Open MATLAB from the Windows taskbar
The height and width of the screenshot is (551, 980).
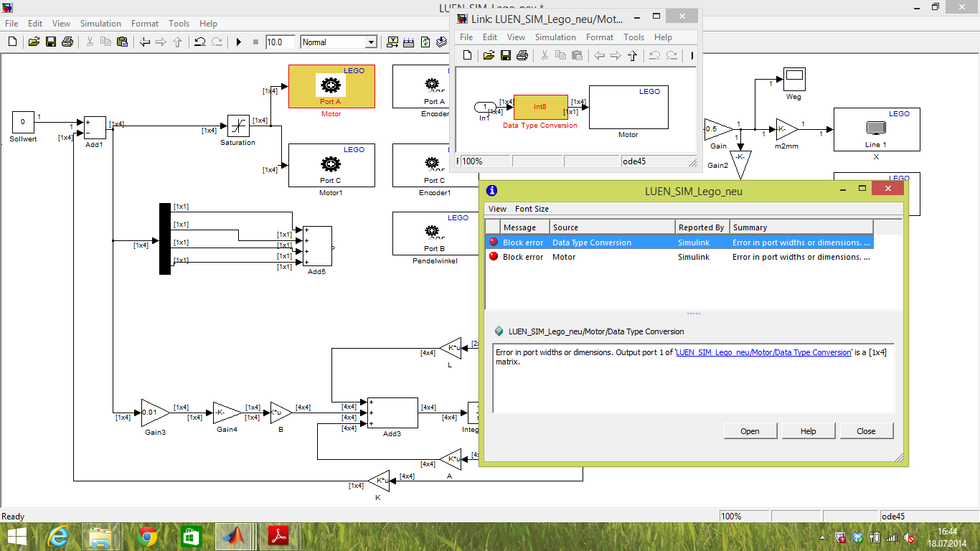tap(232, 536)
